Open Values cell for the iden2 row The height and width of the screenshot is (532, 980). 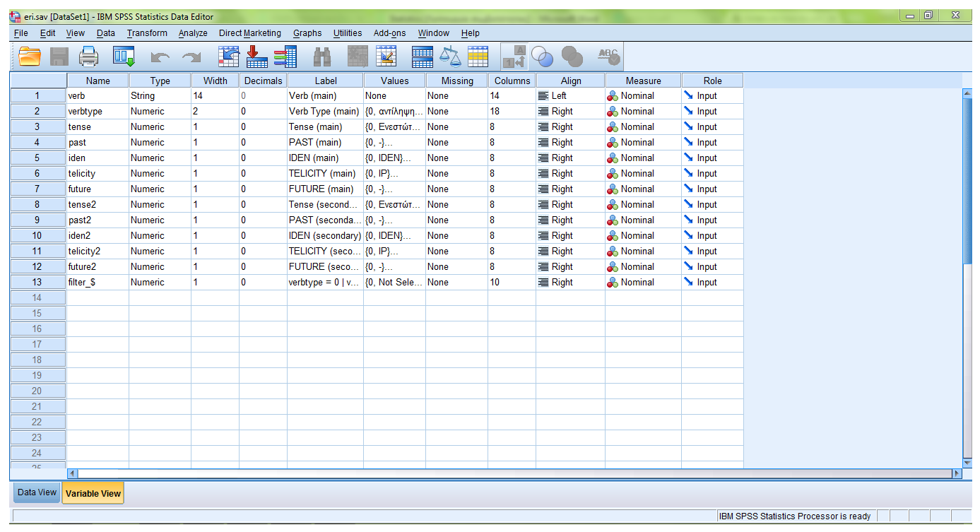395,235
